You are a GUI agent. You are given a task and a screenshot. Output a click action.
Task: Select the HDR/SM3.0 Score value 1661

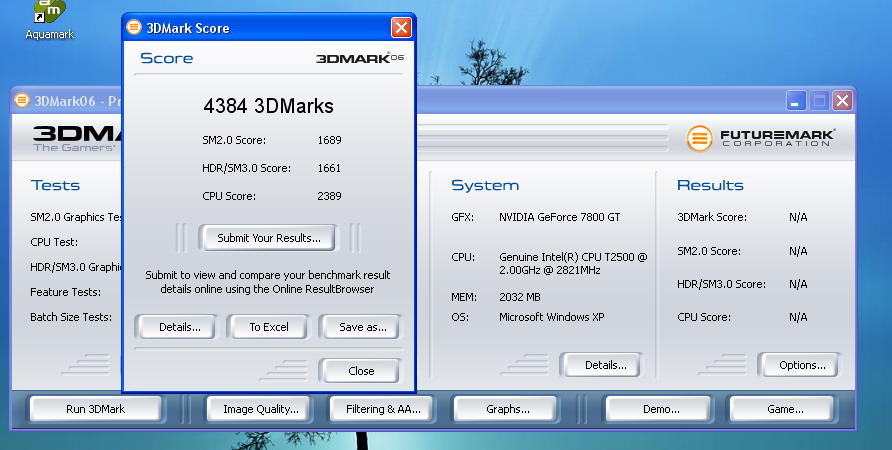[329, 168]
